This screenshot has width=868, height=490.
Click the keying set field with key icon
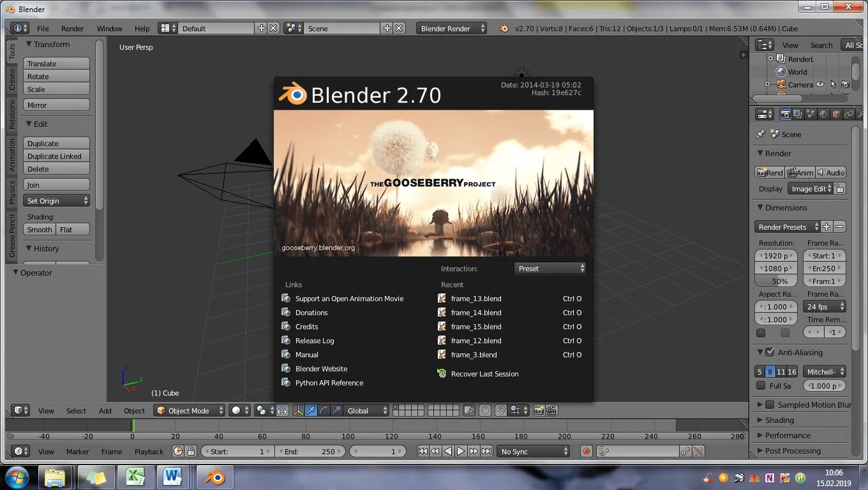(638, 451)
